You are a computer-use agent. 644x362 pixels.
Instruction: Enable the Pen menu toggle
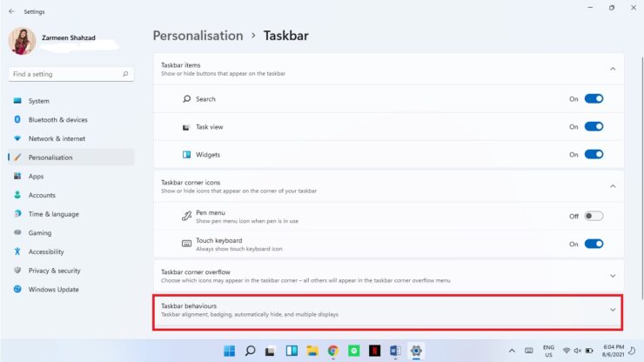(x=594, y=216)
